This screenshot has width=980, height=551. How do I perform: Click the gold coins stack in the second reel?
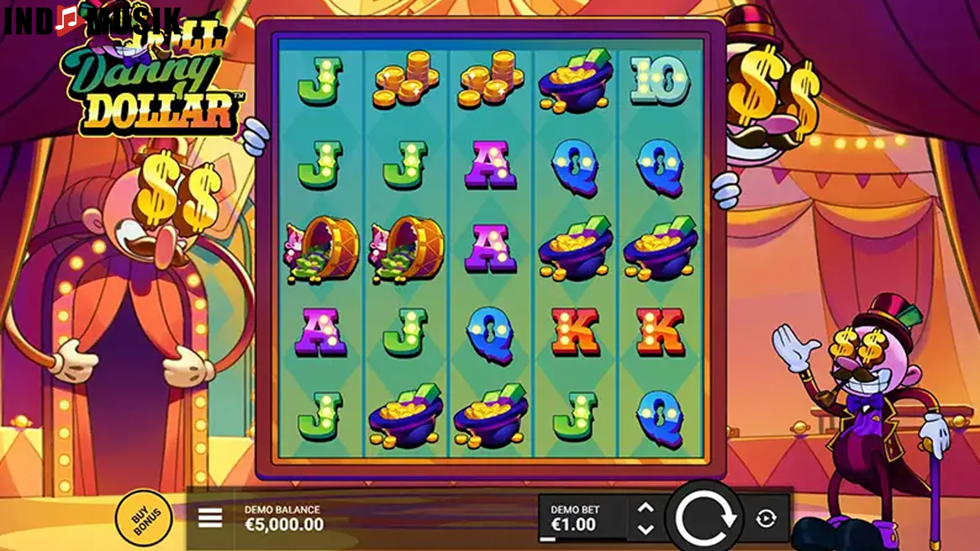click(x=406, y=79)
